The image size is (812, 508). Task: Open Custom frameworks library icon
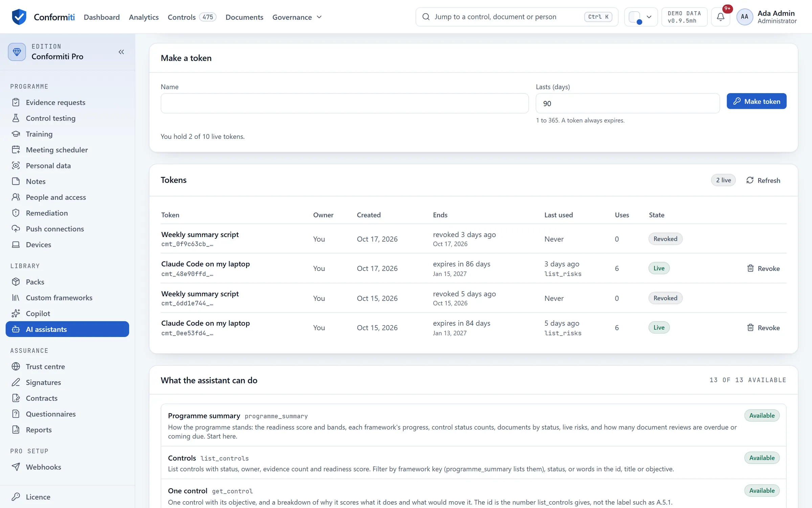point(16,298)
